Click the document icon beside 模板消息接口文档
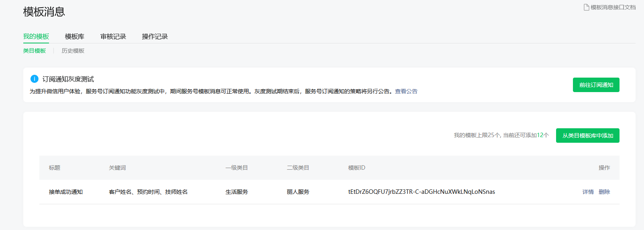 point(586,7)
